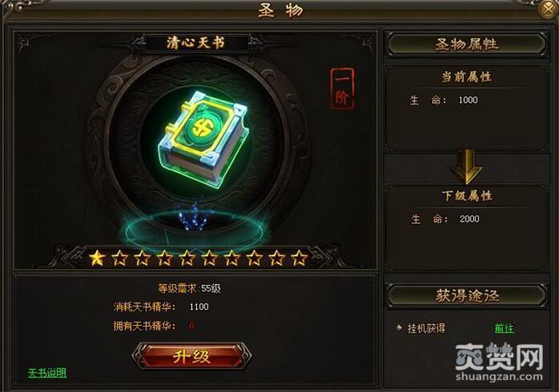Click the 消耗天书精华 value 1100

click(x=199, y=306)
